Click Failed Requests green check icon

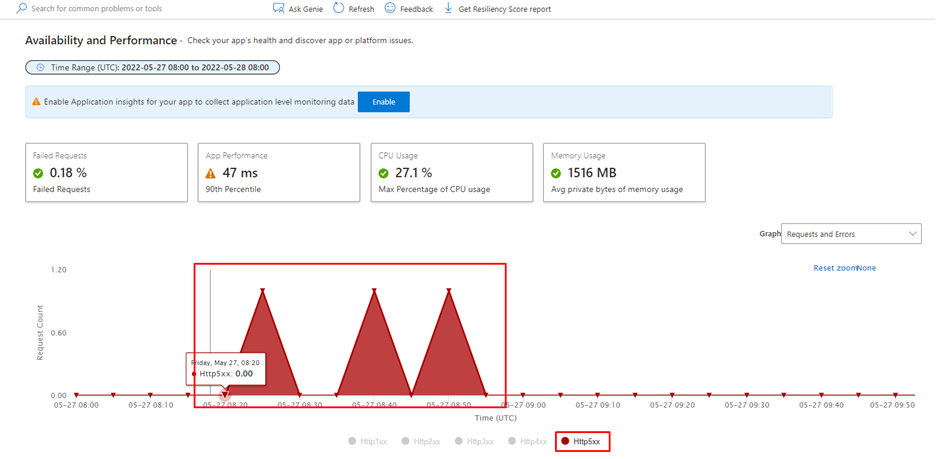pyautogui.click(x=38, y=173)
